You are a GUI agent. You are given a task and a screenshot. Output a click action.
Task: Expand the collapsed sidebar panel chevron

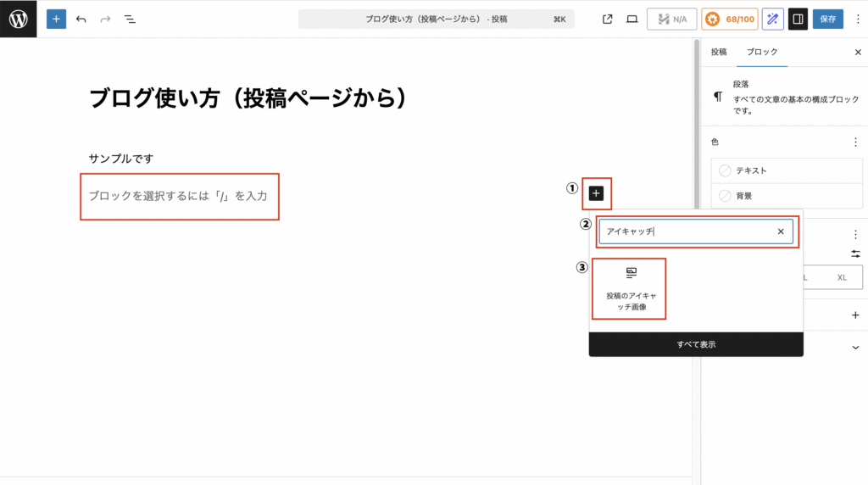click(855, 348)
